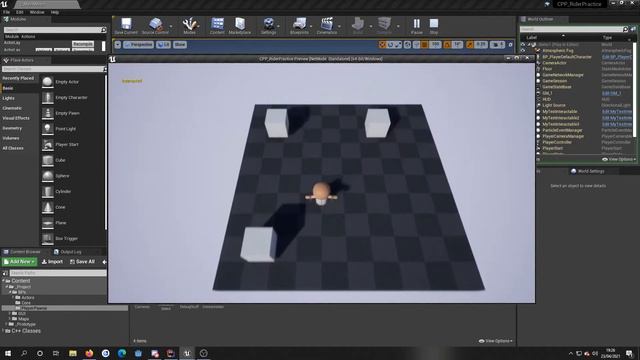Image resolution: width=640 pixels, height=360 pixels.
Task: Select the Plane shape actor
Action: 73,223
